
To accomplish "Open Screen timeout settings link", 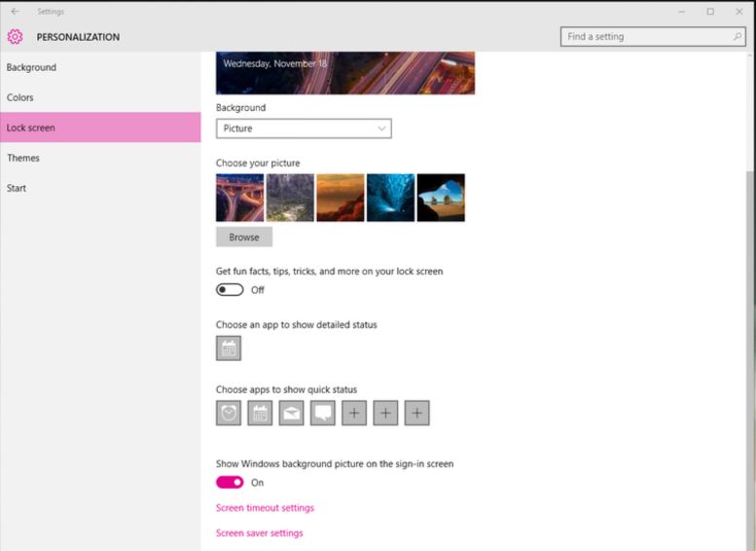I will pyautogui.click(x=265, y=507).
